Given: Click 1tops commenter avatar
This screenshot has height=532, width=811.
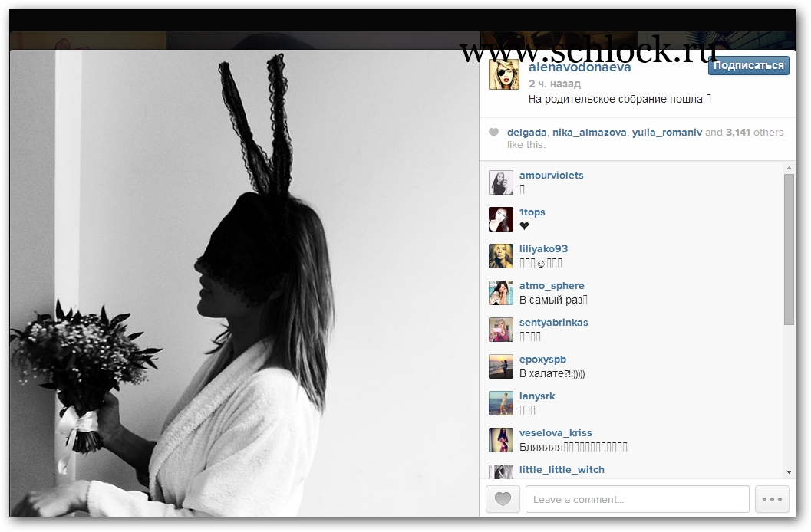Looking at the screenshot, I should pos(501,219).
